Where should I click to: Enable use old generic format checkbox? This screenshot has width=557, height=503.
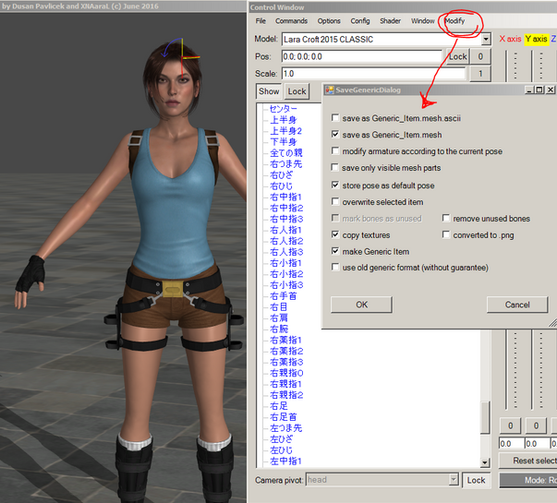pos(335,267)
